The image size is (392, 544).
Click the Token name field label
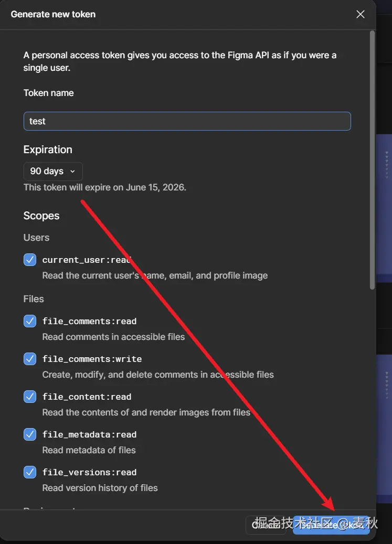coord(48,93)
